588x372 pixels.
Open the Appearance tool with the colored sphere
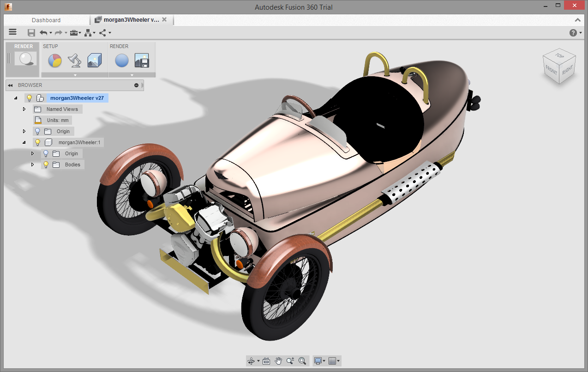pos(54,61)
